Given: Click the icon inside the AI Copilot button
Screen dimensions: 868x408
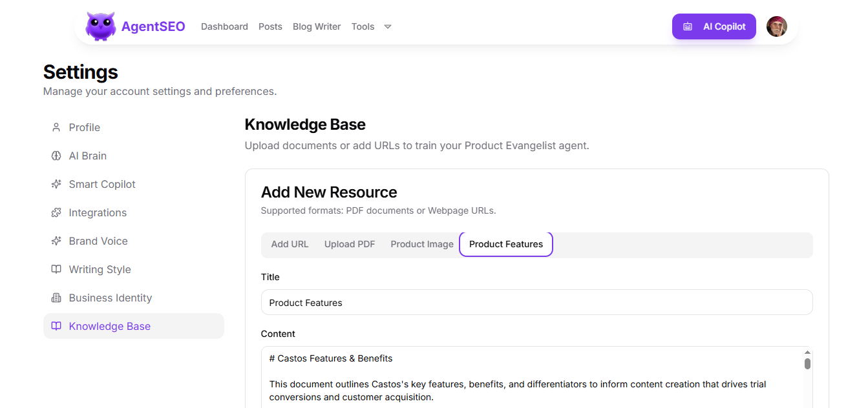Looking at the screenshot, I should (x=686, y=26).
